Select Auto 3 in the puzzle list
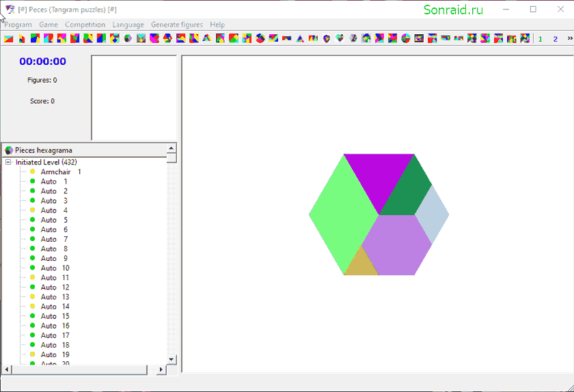Screen dimensions: 574x392 [54, 201]
